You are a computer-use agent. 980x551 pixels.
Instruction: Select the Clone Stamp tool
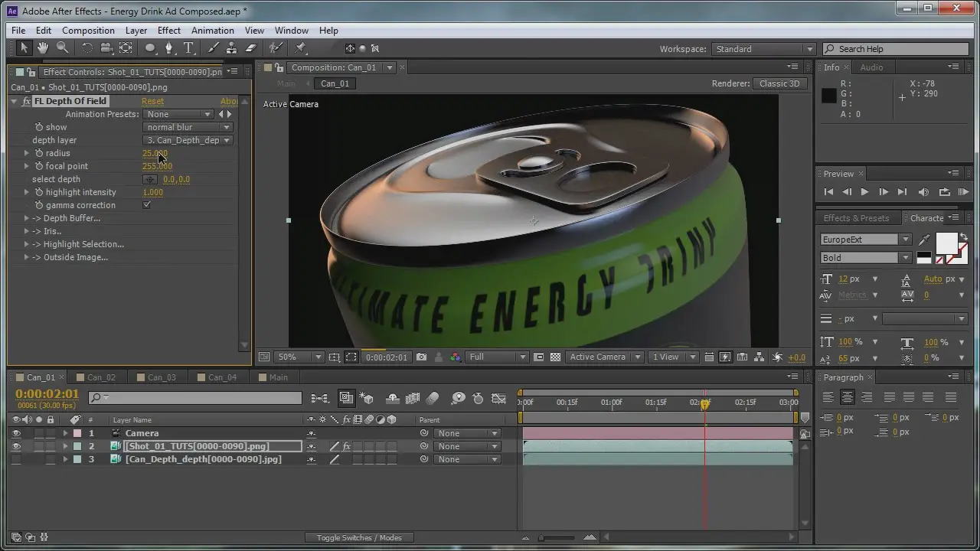(x=231, y=48)
